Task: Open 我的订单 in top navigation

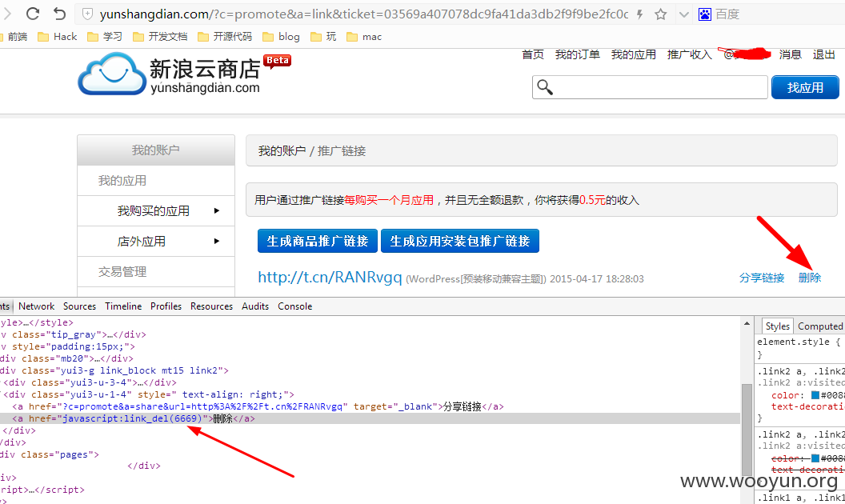Action: pos(578,54)
